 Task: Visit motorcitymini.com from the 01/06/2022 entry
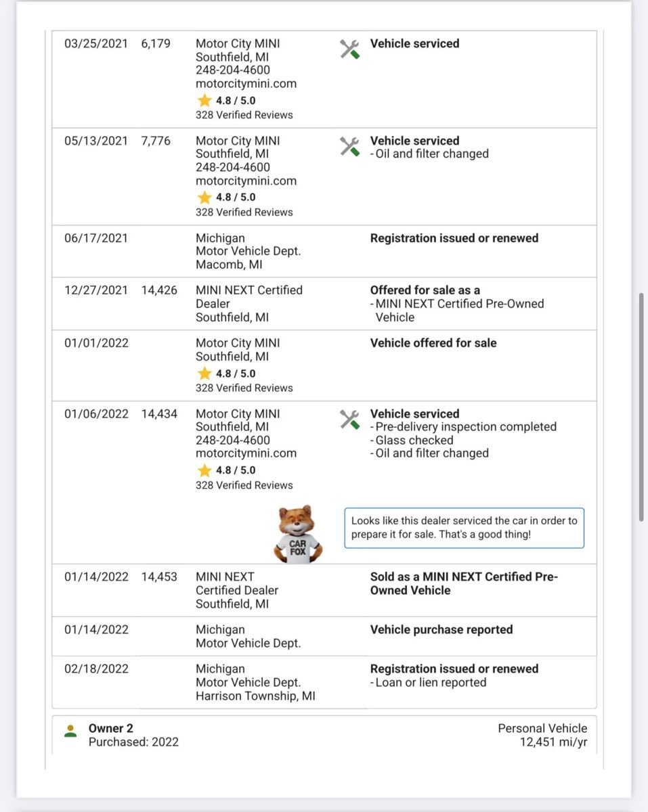pyautogui.click(x=246, y=453)
